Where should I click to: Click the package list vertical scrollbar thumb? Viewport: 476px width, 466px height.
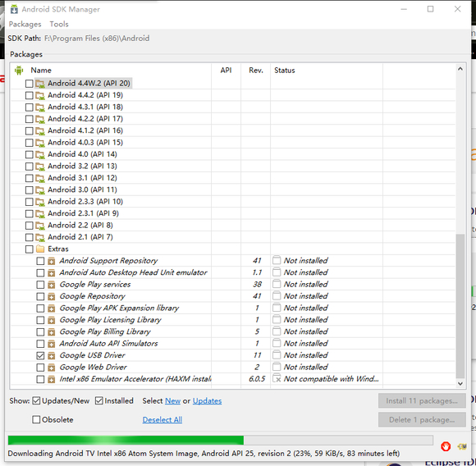[x=460, y=306]
